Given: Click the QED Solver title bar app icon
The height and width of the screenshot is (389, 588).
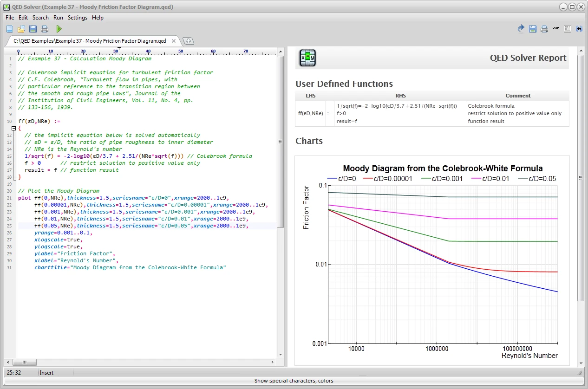Looking at the screenshot, I should [x=7, y=7].
